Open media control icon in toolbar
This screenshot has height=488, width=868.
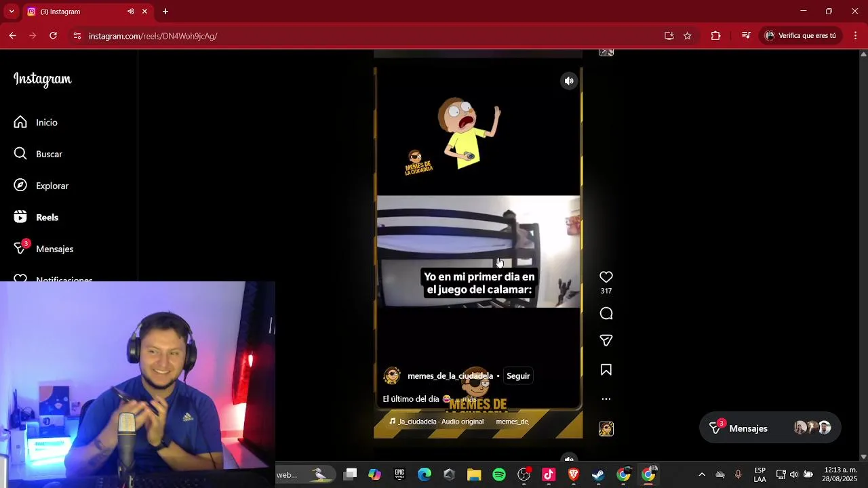[746, 36]
